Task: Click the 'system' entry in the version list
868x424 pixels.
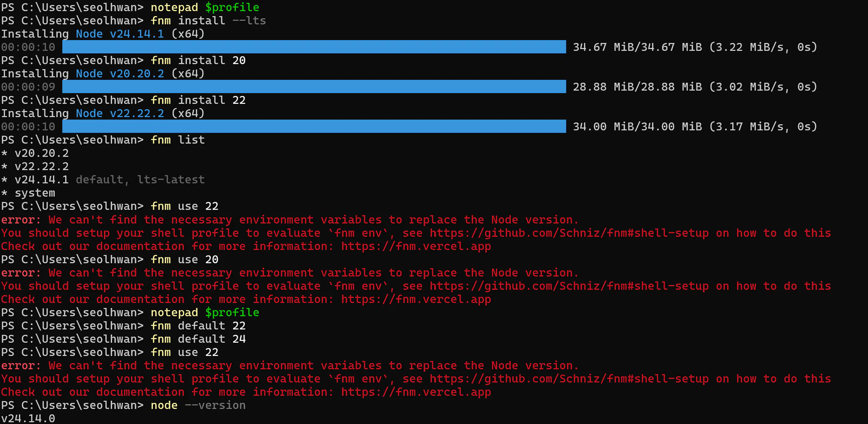Action: [x=35, y=193]
